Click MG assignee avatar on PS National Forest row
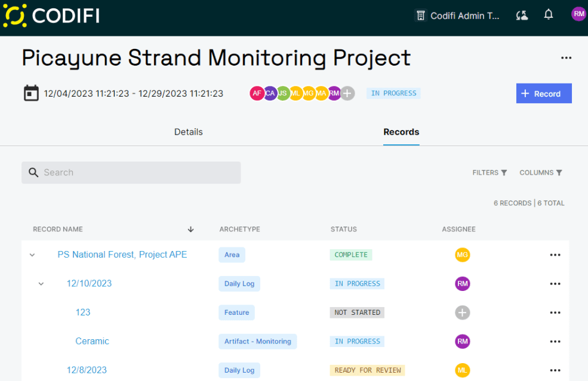The image size is (588, 381). click(x=463, y=255)
